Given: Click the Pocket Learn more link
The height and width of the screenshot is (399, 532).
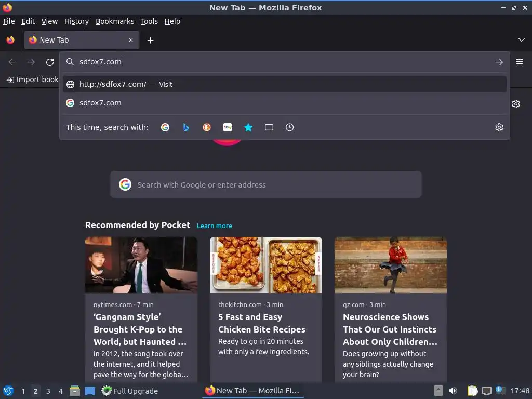Looking at the screenshot, I should 215,225.
